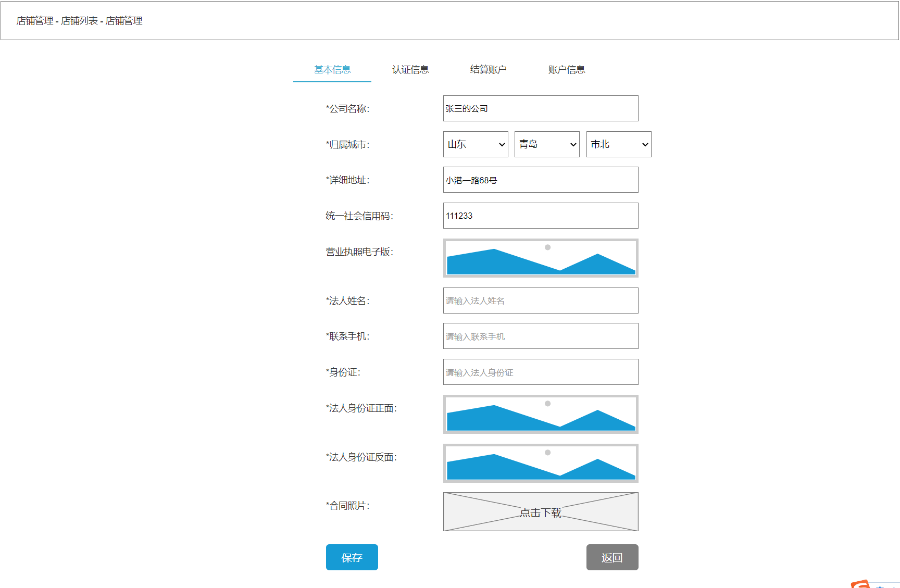900x588 pixels.
Task: Click the *法人身份证正面 label
Action: click(361, 408)
